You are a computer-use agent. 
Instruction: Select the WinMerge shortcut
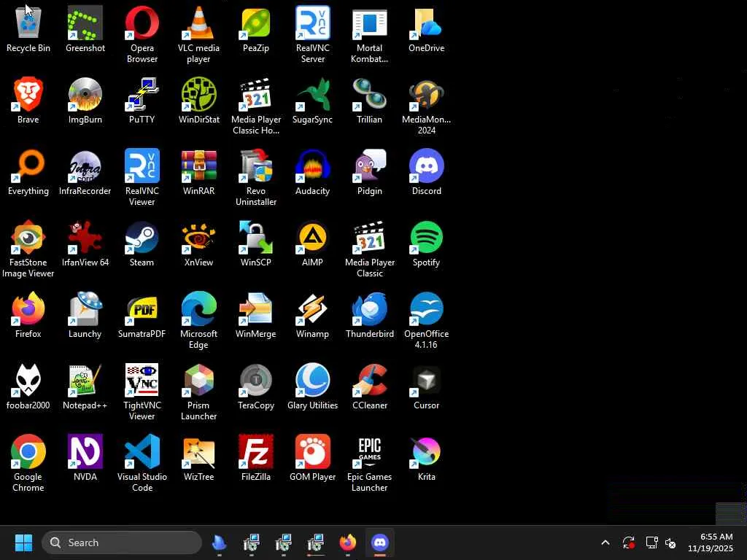256,308
